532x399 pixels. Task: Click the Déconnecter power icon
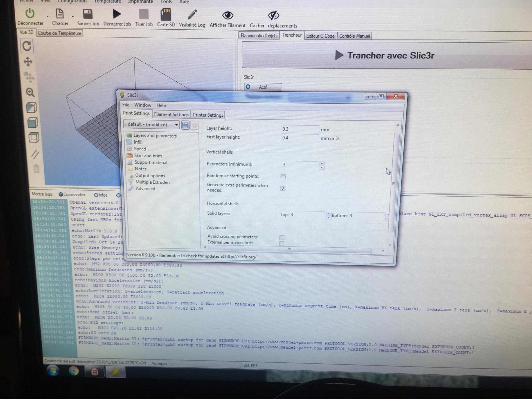click(x=30, y=14)
